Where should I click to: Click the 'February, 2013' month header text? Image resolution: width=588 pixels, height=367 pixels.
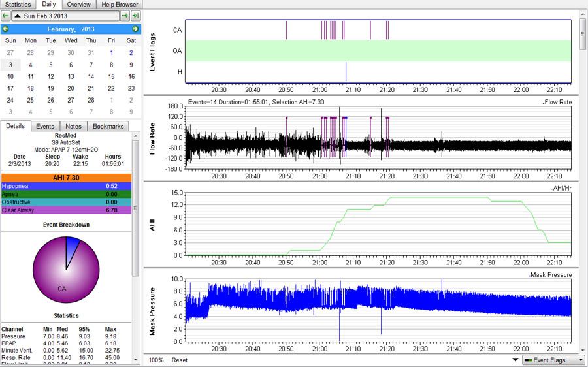tap(71, 29)
